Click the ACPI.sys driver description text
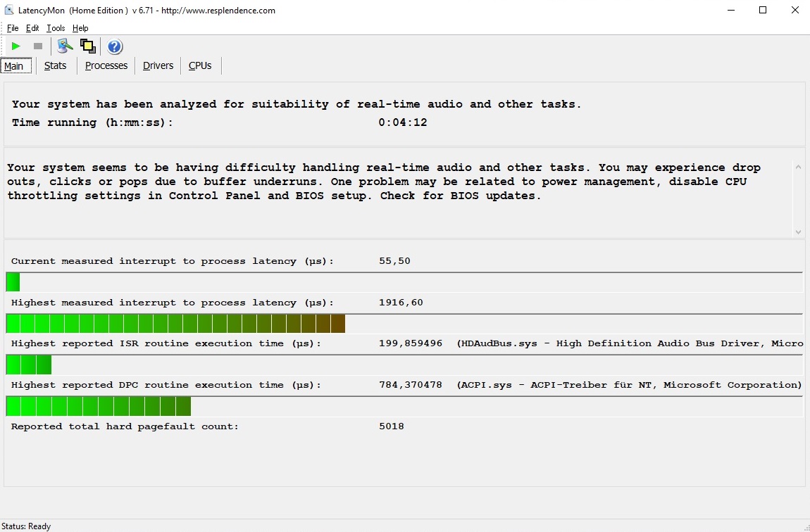The image size is (810, 532). click(x=629, y=385)
